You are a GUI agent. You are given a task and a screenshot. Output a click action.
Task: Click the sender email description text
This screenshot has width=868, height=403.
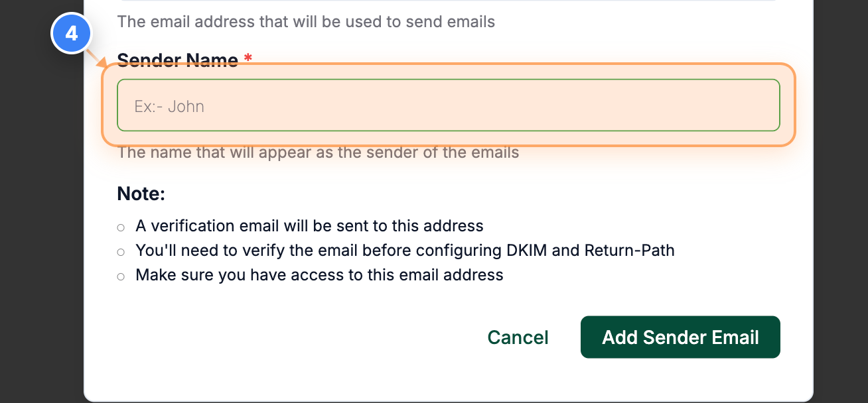pyautogui.click(x=306, y=21)
